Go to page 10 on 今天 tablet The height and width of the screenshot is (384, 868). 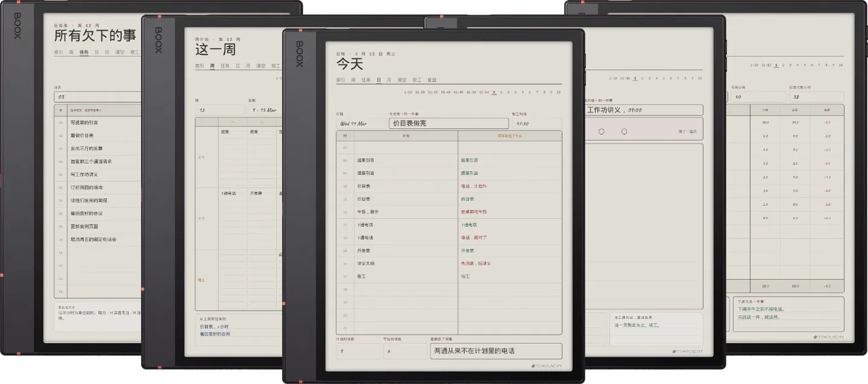[558, 92]
